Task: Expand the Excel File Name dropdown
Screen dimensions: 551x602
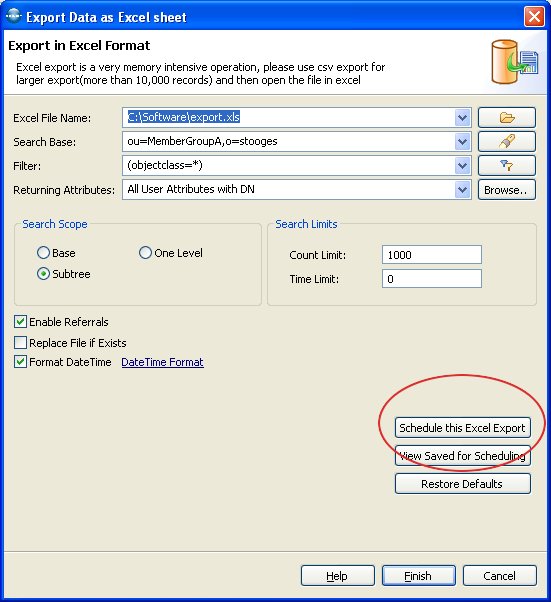Action: click(x=462, y=117)
